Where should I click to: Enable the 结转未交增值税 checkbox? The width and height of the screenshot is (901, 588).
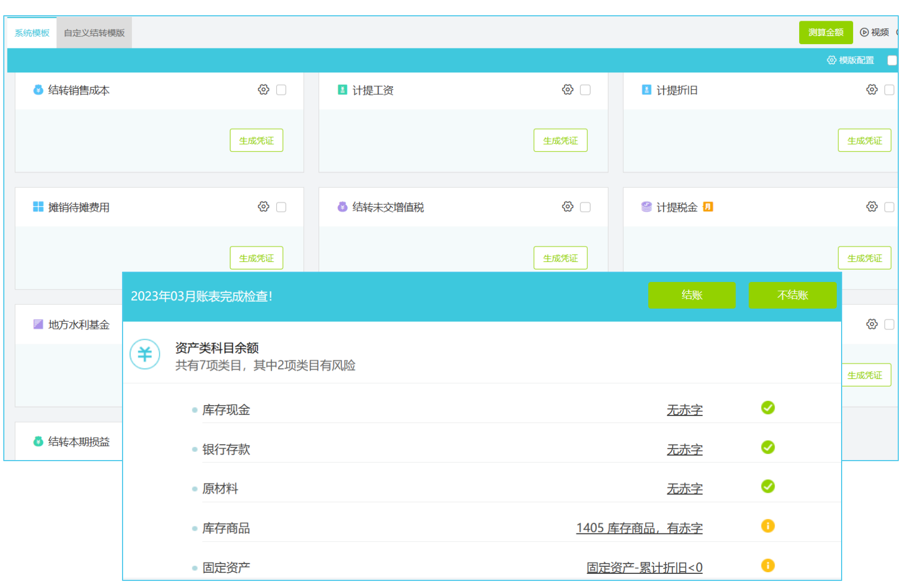pos(585,207)
